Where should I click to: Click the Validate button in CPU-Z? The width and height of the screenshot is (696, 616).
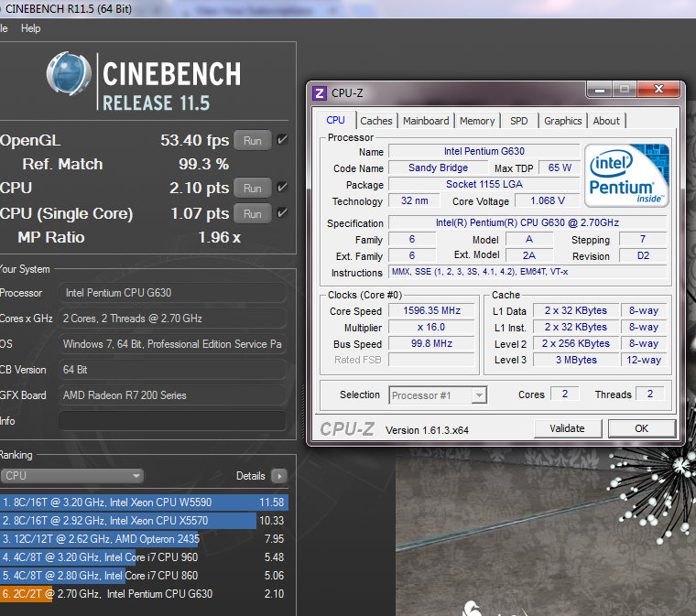click(567, 428)
